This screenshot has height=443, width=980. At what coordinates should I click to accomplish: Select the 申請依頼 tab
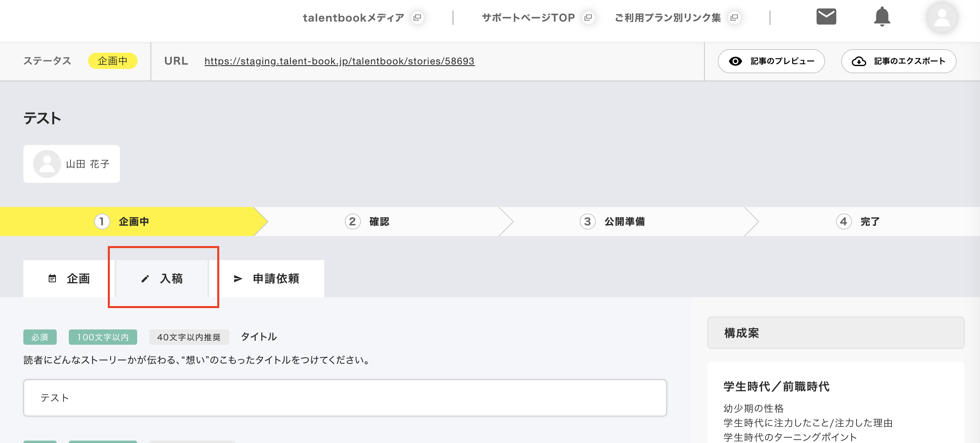[267, 279]
